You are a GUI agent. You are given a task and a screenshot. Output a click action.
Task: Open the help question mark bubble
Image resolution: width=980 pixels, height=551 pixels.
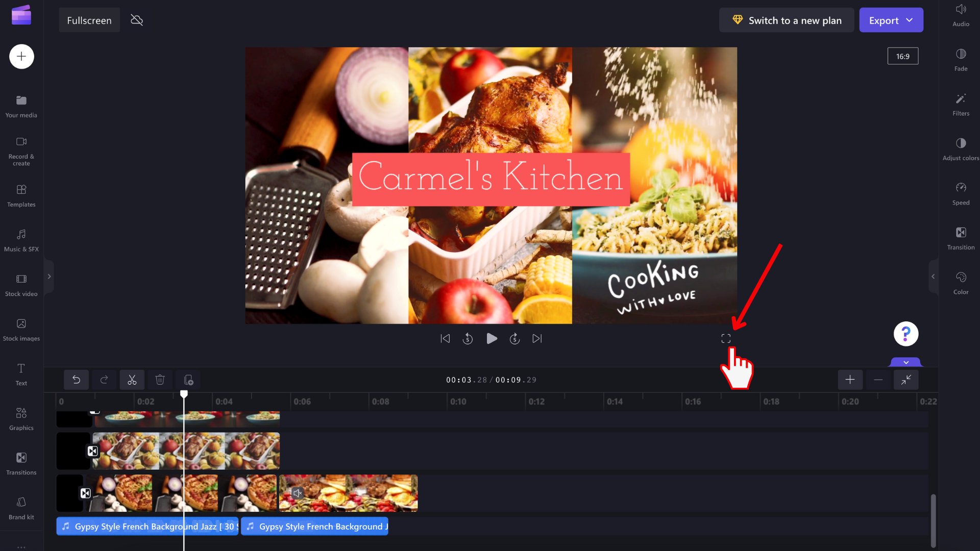point(906,334)
